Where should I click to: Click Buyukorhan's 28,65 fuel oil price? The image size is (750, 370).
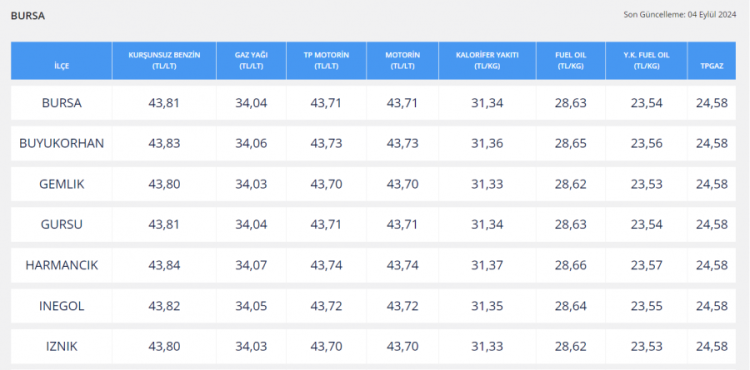[571, 143]
